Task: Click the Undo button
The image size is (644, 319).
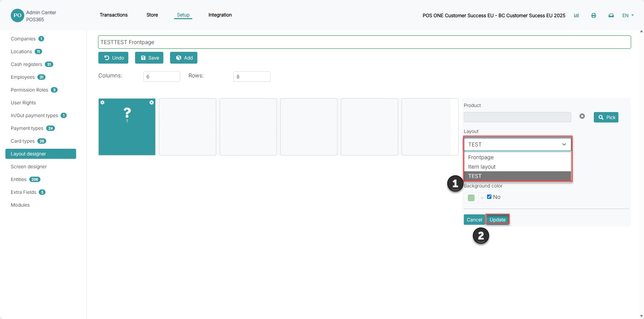Action: coord(113,58)
